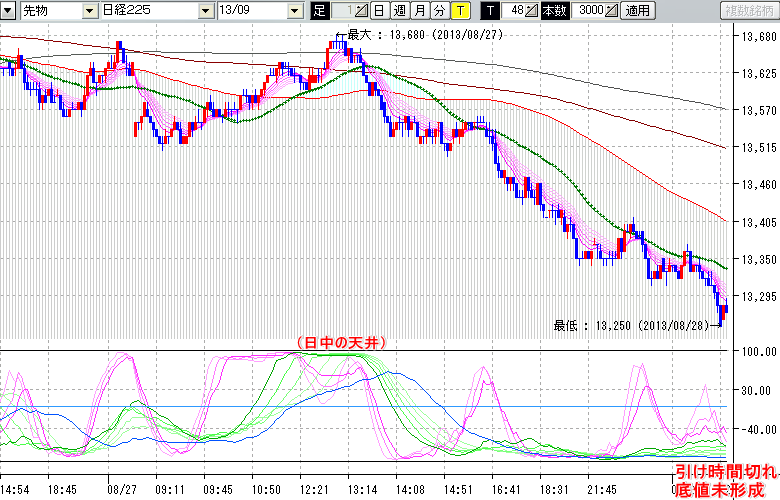Select the 月 monthly timeframe button
This screenshot has height=500, width=780.
point(419,11)
